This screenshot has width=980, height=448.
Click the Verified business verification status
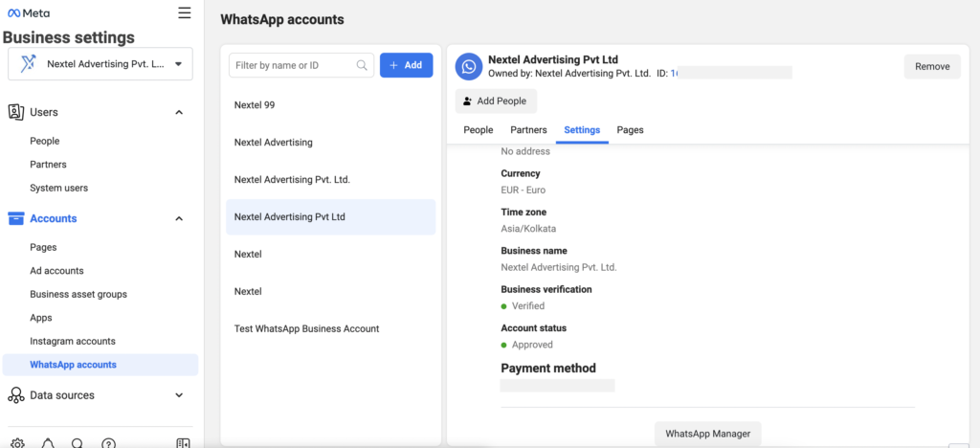pos(528,306)
